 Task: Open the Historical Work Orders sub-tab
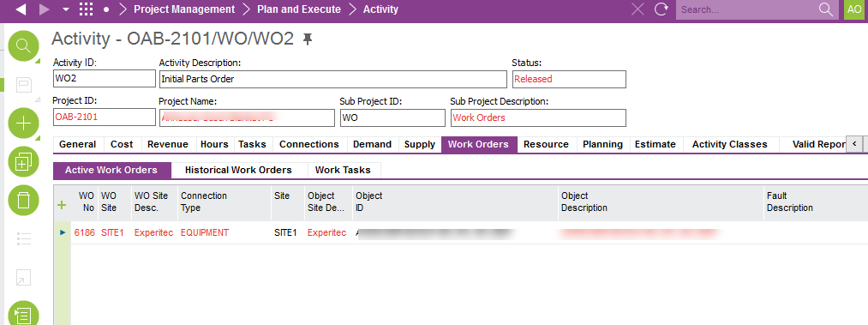(238, 170)
